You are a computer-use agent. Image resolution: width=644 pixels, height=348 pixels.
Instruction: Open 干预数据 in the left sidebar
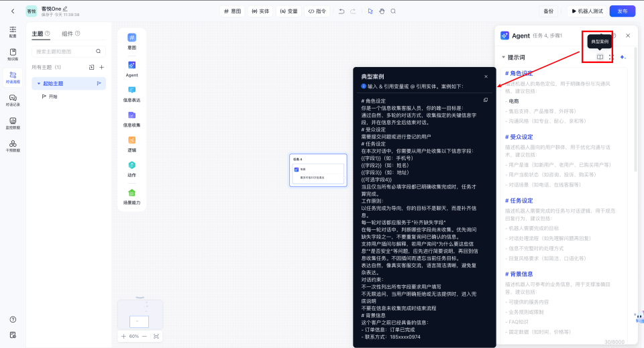(x=13, y=146)
